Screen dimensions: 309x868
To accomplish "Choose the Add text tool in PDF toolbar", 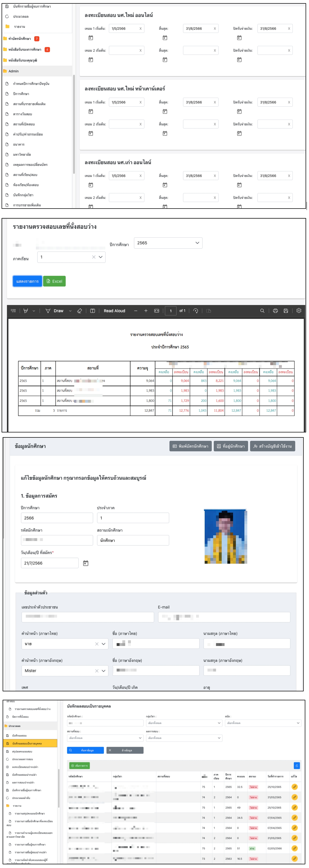I will 92,311.
